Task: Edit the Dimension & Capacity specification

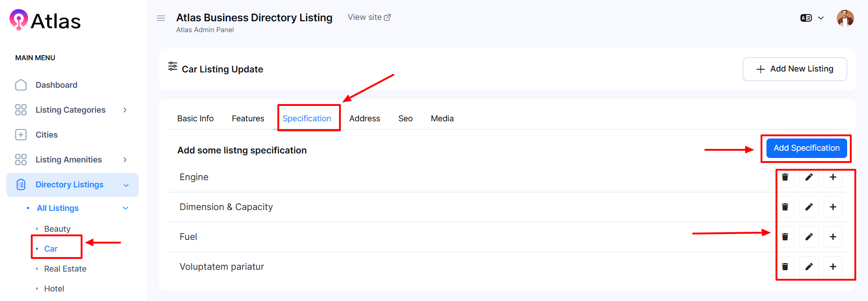Action: coord(809,207)
